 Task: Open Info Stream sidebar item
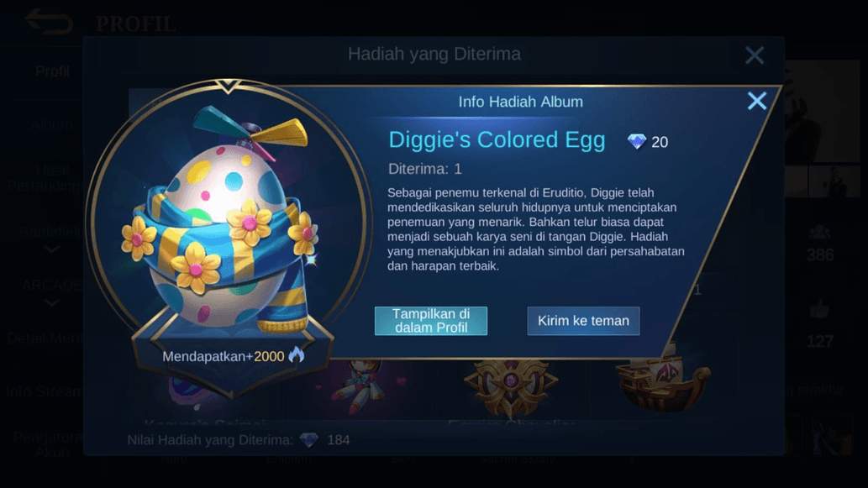(45, 391)
